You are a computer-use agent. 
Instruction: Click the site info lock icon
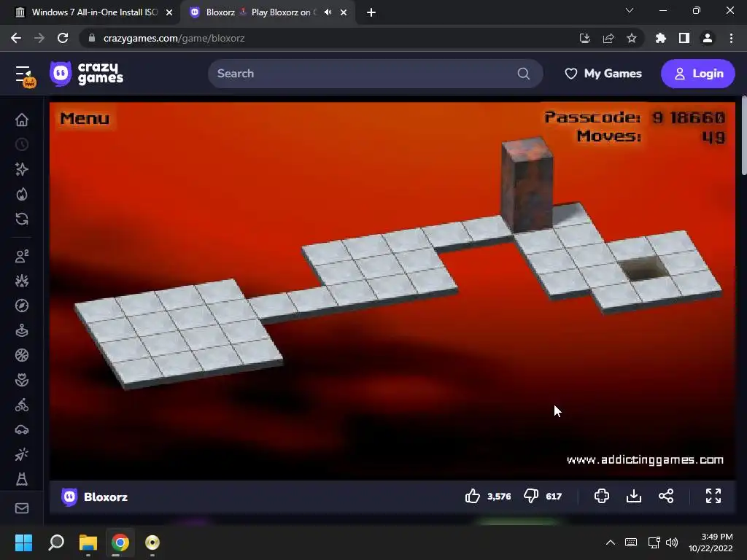coord(92,38)
